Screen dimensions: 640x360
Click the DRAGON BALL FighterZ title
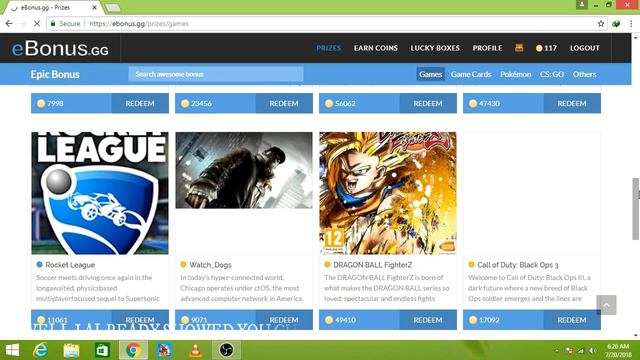(x=373, y=265)
